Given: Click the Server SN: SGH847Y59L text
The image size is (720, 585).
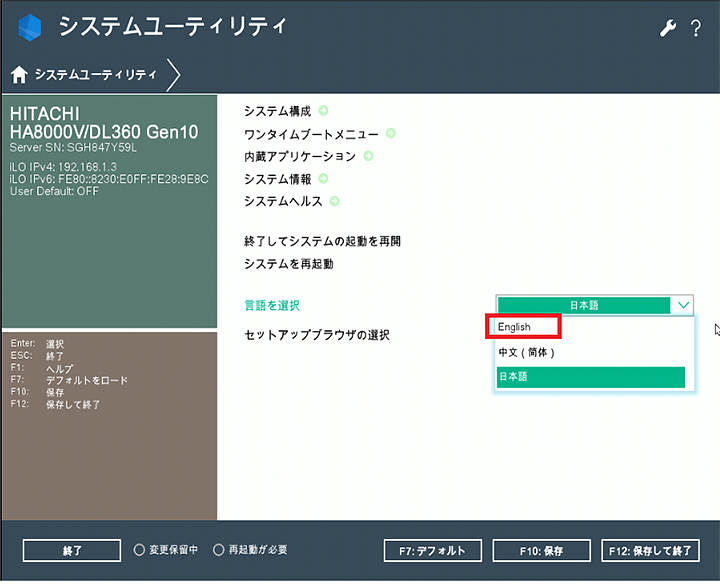Looking at the screenshot, I should [73, 148].
